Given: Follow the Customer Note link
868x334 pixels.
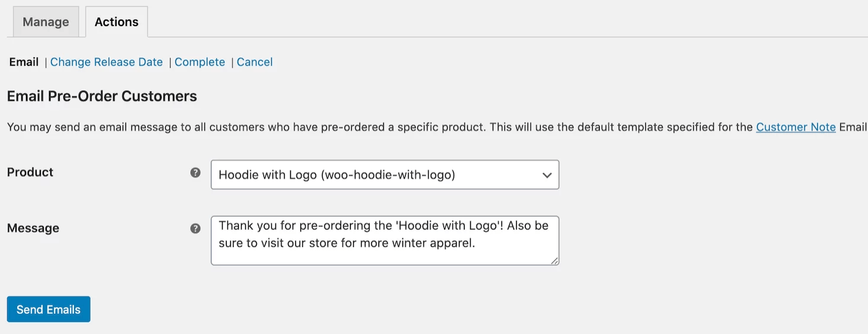Looking at the screenshot, I should click(x=796, y=127).
